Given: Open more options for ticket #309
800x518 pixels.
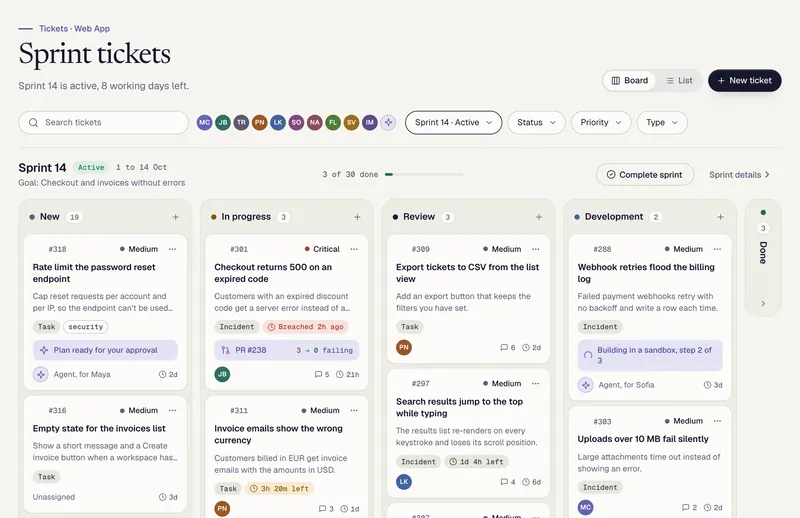Looking at the screenshot, I should (x=536, y=249).
